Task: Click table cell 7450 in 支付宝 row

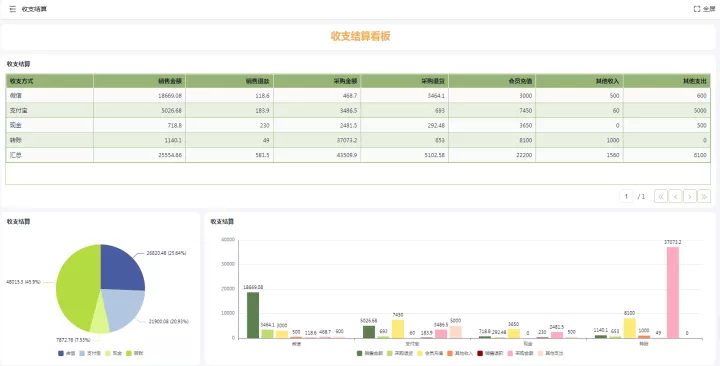Action: pyautogui.click(x=492, y=111)
